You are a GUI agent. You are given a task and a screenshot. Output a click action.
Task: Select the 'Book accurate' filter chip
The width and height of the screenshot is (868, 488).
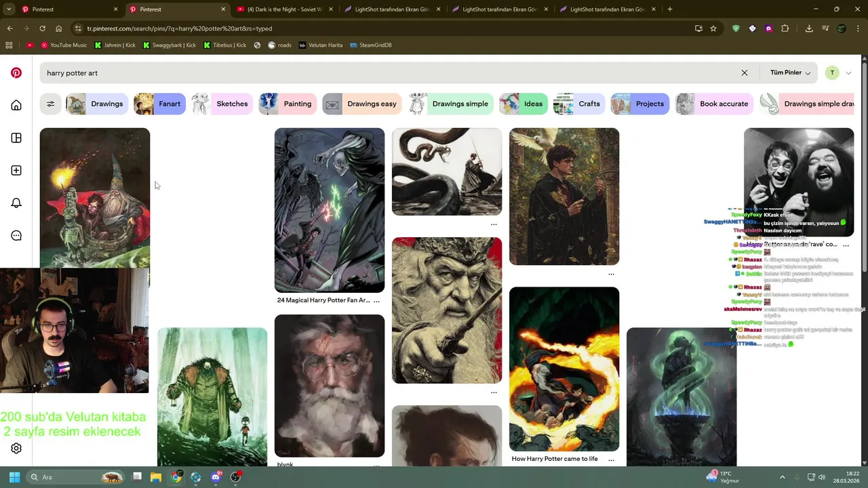coord(714,104)
